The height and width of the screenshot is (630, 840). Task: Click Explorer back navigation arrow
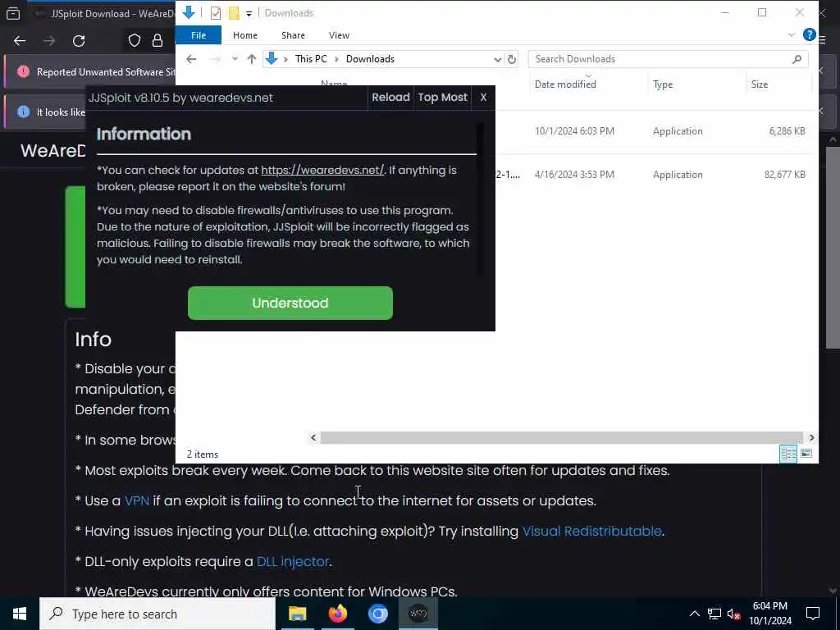[x=191, y=59]
